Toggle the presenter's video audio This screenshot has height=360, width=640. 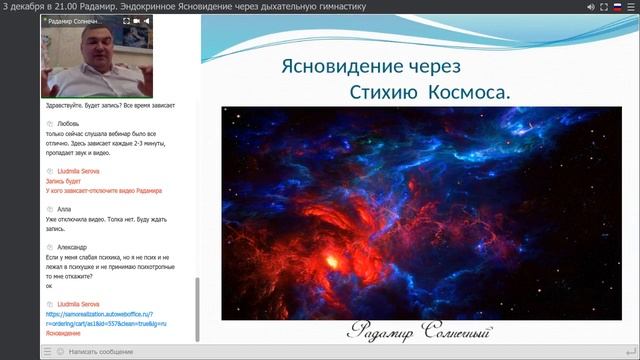(x=147, y=21)
